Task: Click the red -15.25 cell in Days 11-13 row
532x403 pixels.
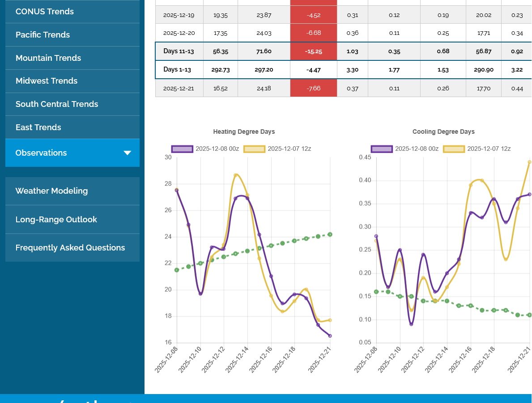Action: click(313, 51)
